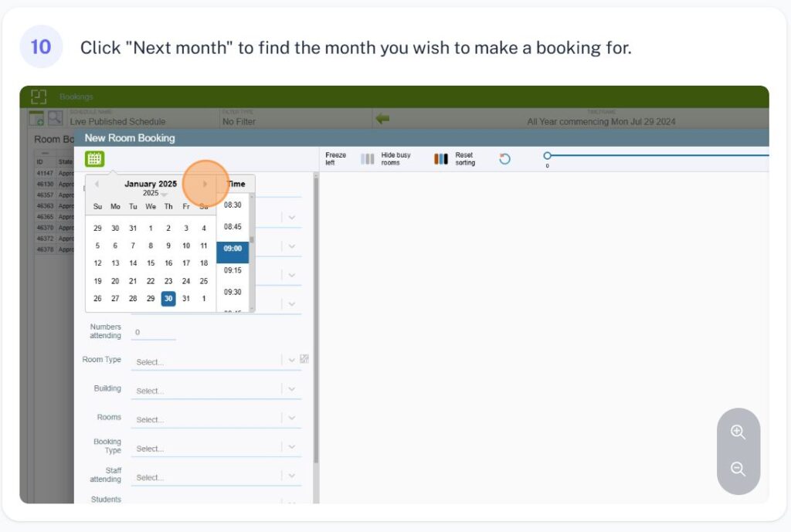The width and height of the screenshot is (791, 532).
Task: Click the zoom out magnifier button
Action: pos(738,469)
